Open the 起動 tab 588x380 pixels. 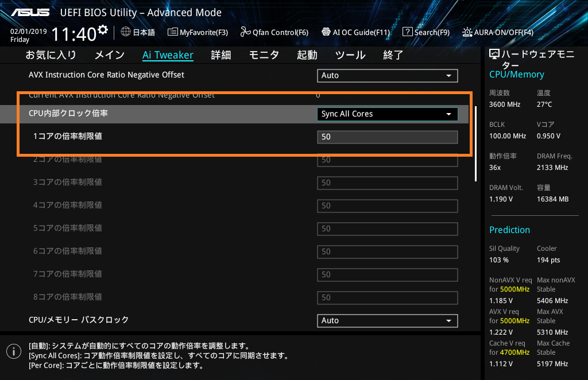coord(307,55)
